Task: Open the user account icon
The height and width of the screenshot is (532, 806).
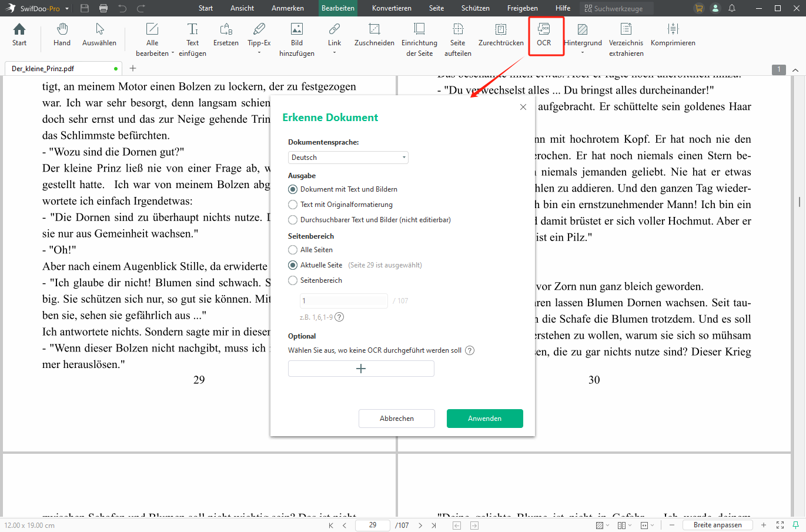Action: [715, 8]
